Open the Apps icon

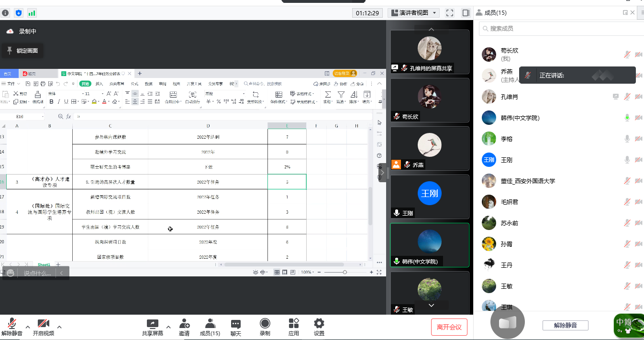[293, 324]
